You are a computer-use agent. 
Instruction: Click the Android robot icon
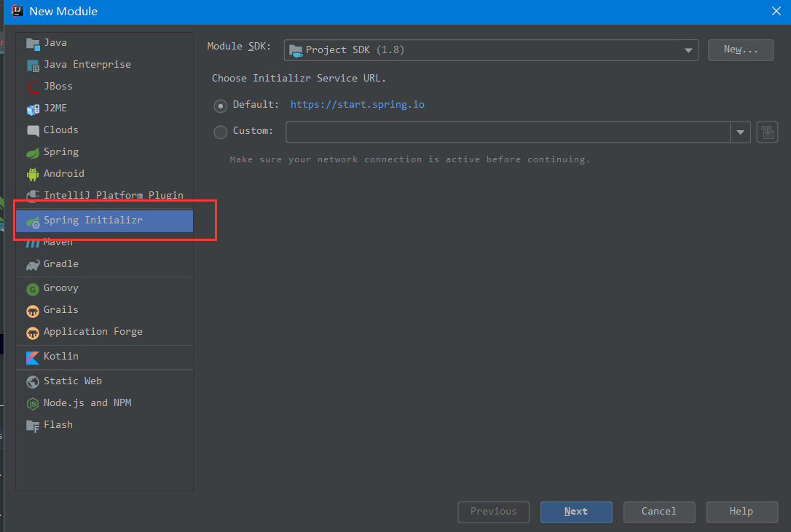(x=33, y=175)
